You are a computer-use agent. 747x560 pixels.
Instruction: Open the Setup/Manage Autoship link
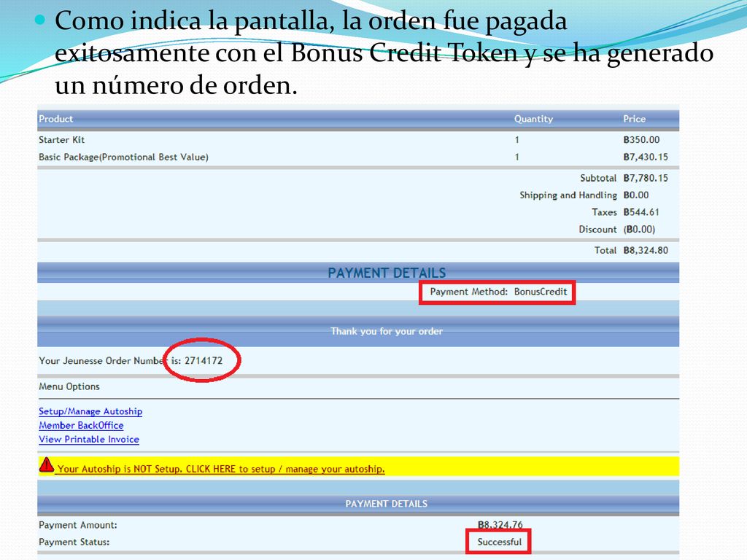point(90,411)
